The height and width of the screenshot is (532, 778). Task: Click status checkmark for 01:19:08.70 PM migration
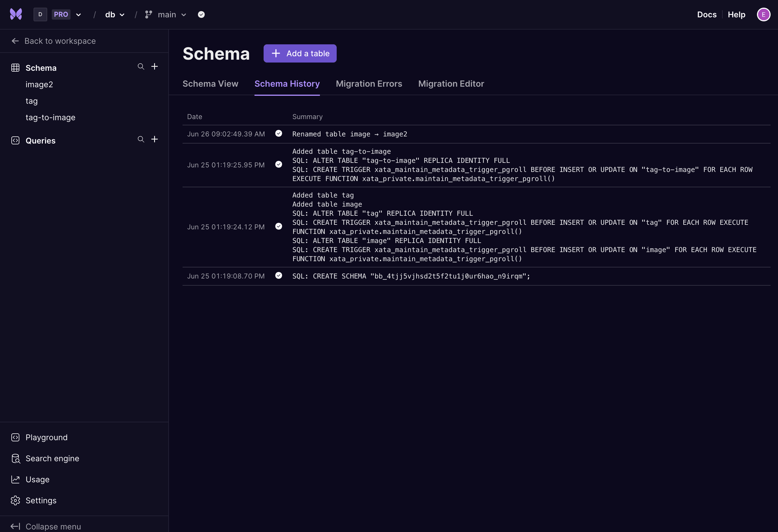click(x=278, y=275)
